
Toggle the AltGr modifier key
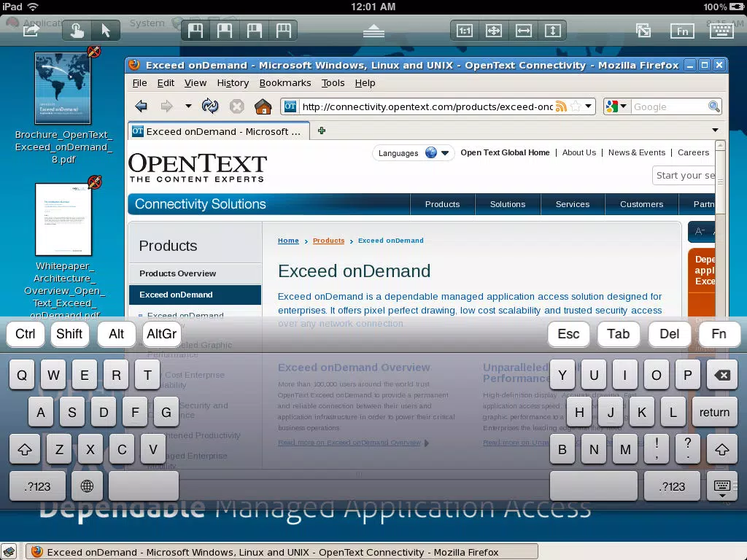pos(161,334)
